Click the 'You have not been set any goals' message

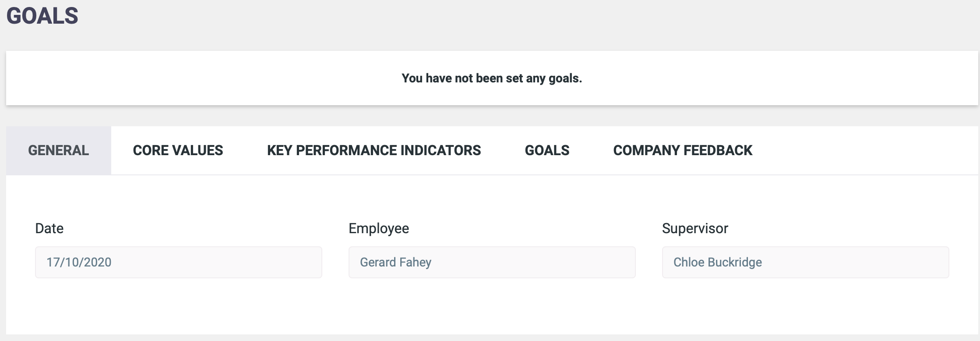pos(492,78)
